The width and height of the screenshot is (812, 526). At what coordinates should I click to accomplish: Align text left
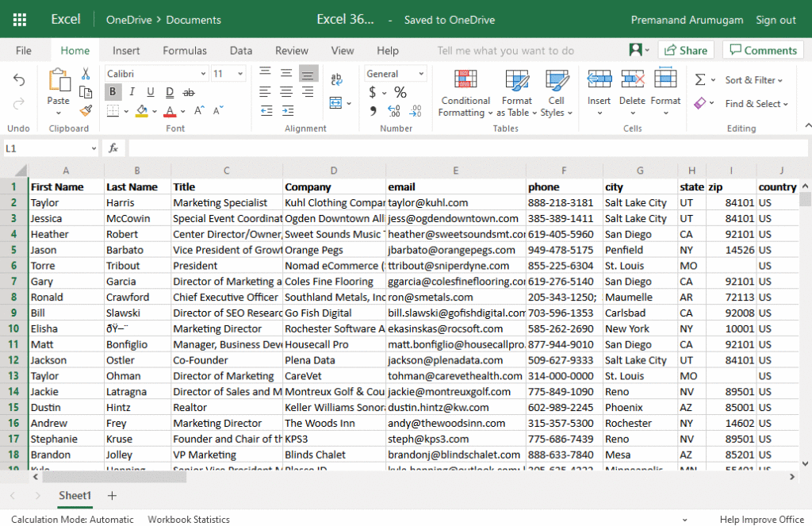coord(265,92)
